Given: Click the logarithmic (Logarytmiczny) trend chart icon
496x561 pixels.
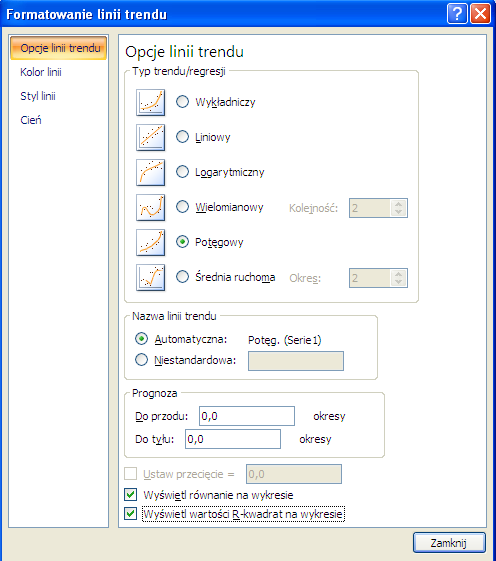Looking at the screenshot, I should tap(151, 172).
